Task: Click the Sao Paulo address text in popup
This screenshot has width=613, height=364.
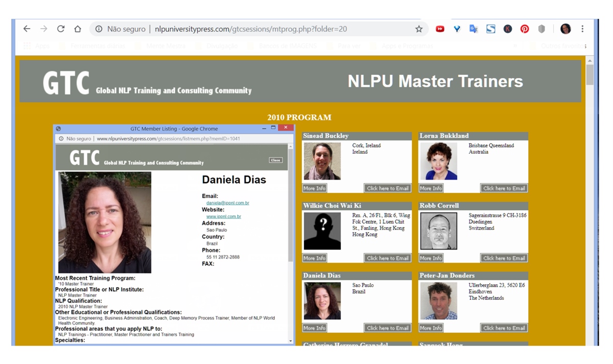Action: [x=217, y=230]
